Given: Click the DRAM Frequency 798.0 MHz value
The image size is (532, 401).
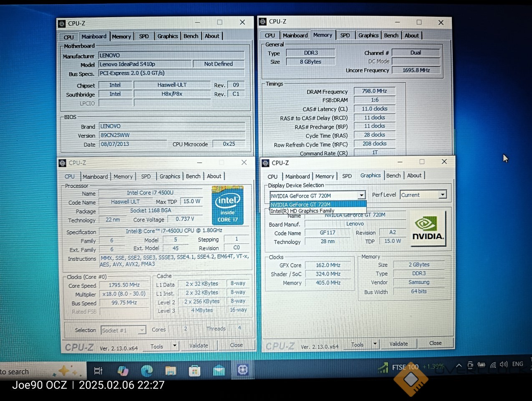Looking at the screenshot, I should tap(374, 91).
